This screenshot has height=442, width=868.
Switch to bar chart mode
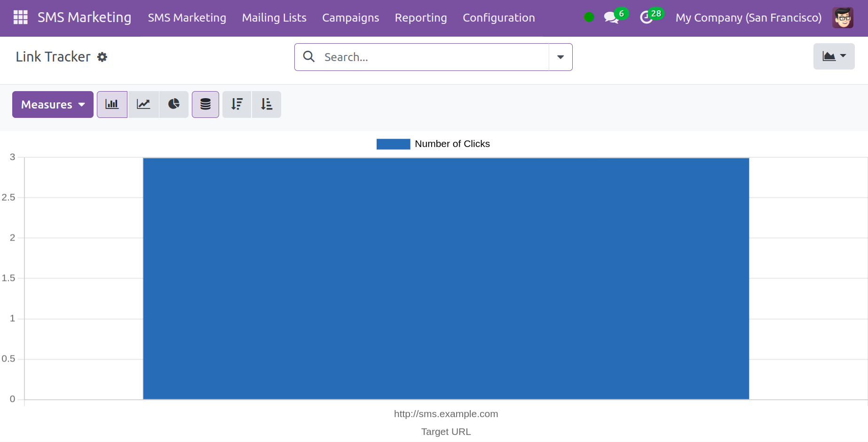(x=112, y=104)
